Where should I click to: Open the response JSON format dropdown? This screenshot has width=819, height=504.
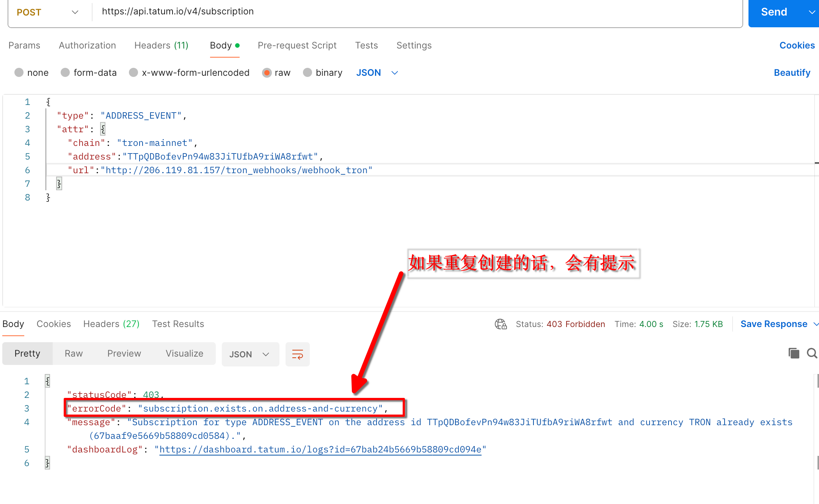pos(250,354)
